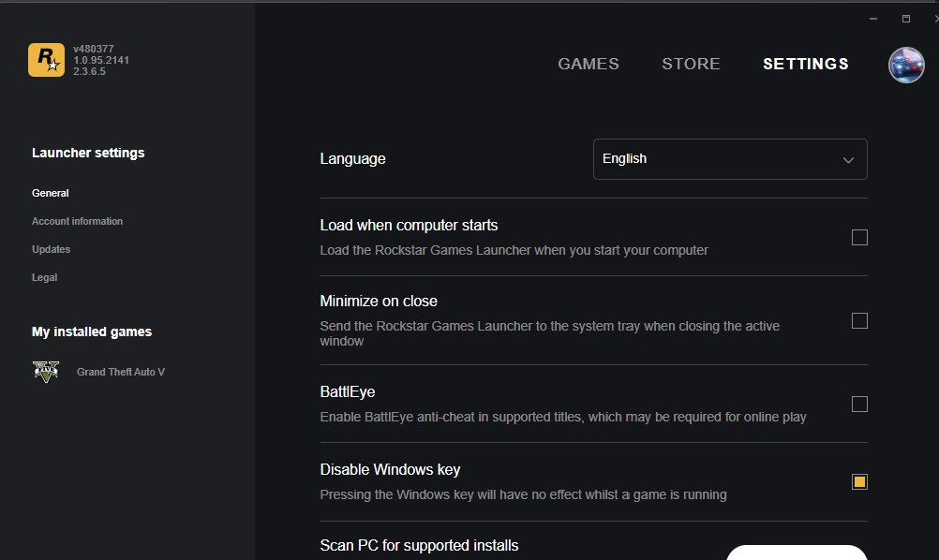Toggle the Minimize on close checkbox

(x=859, y=321)
